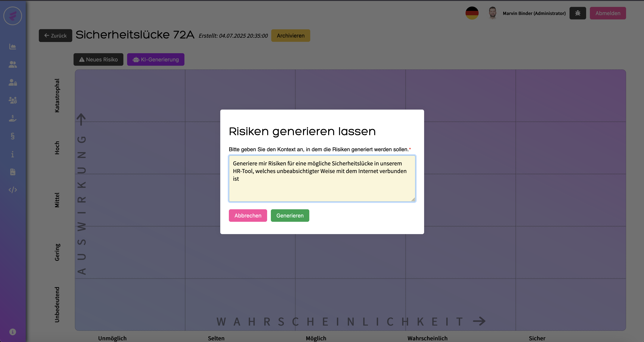Click the Abmelden button

point(608,13)
